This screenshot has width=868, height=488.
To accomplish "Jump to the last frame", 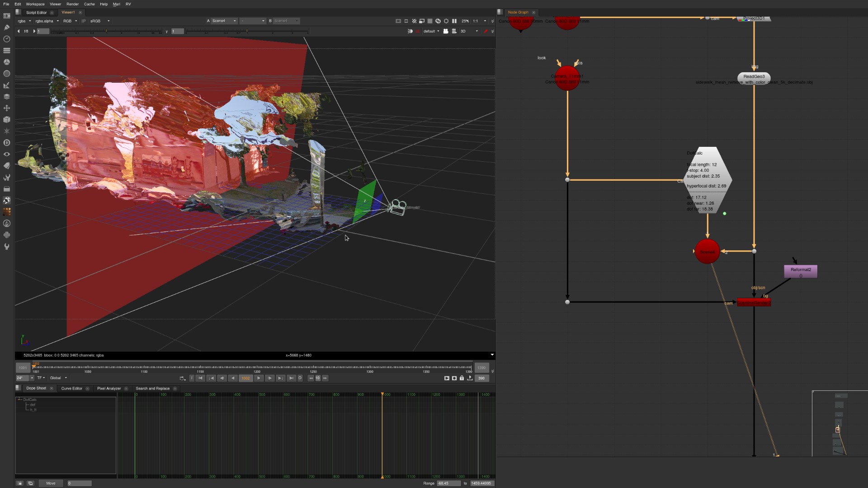I will click(292, 378).
